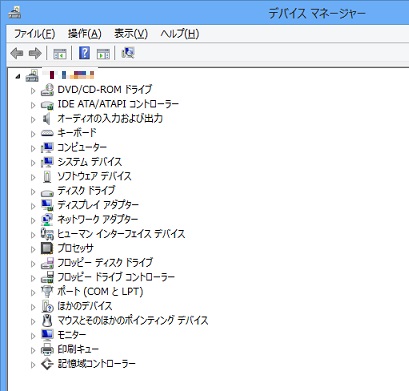Open the 操作(A) menu
Viewport: 409px width, 391px height.
(85, 34)
